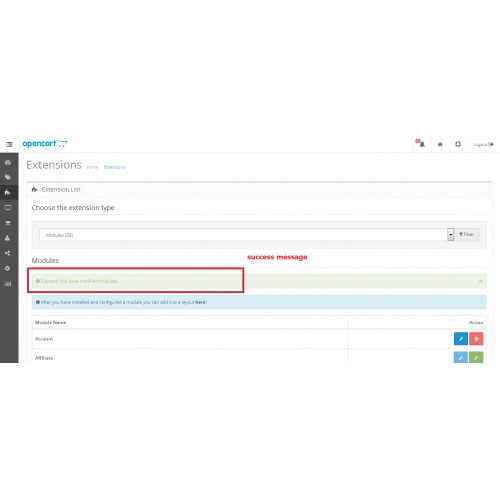Open the help lifebuoy icon
The height and width of the screenshot is (500, 500).
pos(458,144)
